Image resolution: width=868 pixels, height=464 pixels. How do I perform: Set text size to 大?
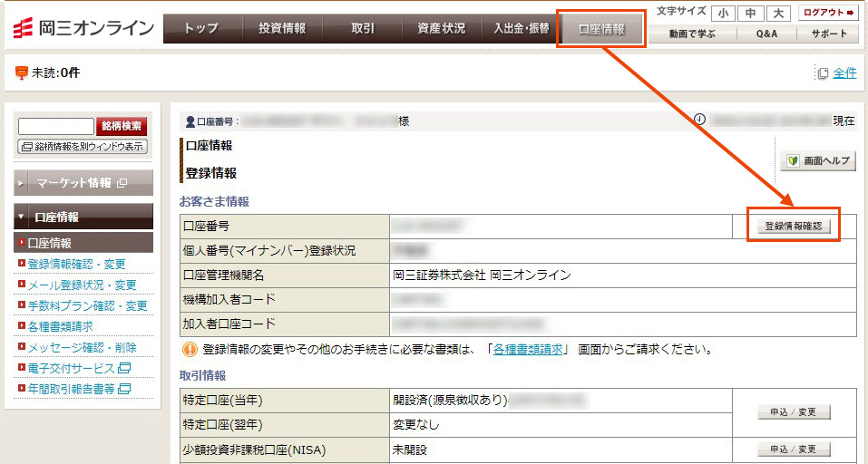pos(778,14)
